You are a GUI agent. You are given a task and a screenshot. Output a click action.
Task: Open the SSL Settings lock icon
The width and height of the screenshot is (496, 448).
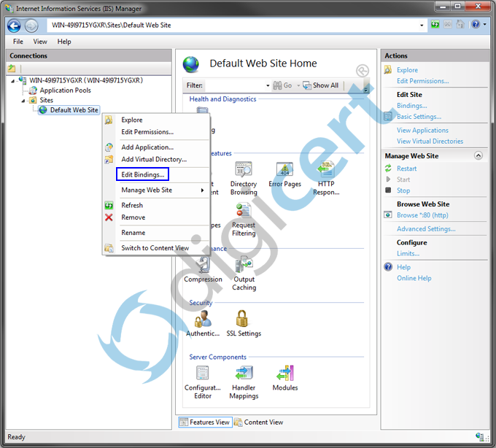click(x=242, y=319)
